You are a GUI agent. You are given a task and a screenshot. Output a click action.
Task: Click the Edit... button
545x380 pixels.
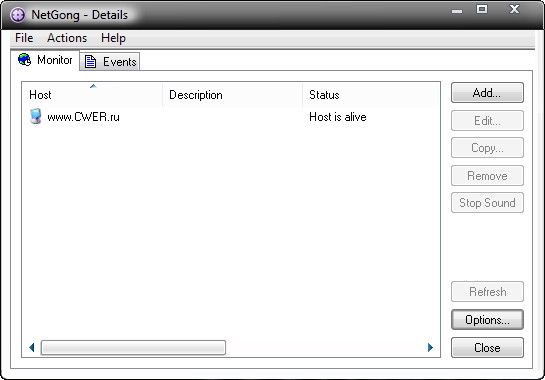pos(487,120)
